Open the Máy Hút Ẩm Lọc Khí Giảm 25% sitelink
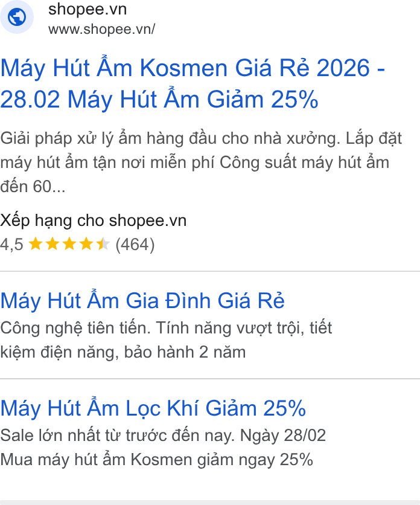The image size is (420, 505). (x=153, y=408)
